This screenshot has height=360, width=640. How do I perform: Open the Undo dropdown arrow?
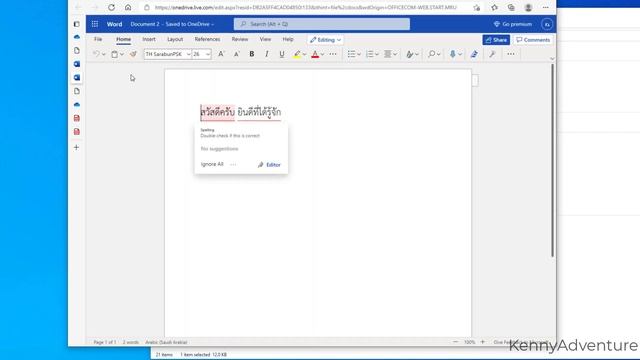pos(104,54)
